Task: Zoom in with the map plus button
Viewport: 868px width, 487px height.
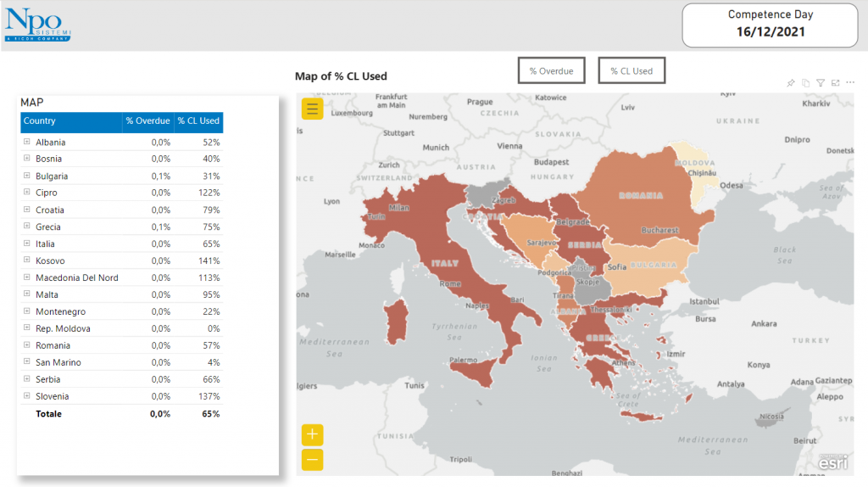Action: tap(313, 434)
